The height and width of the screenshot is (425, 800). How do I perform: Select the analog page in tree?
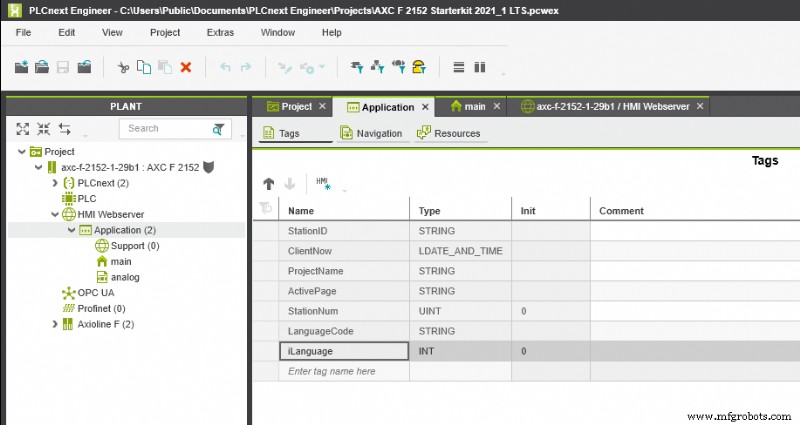tap(124, 276)
